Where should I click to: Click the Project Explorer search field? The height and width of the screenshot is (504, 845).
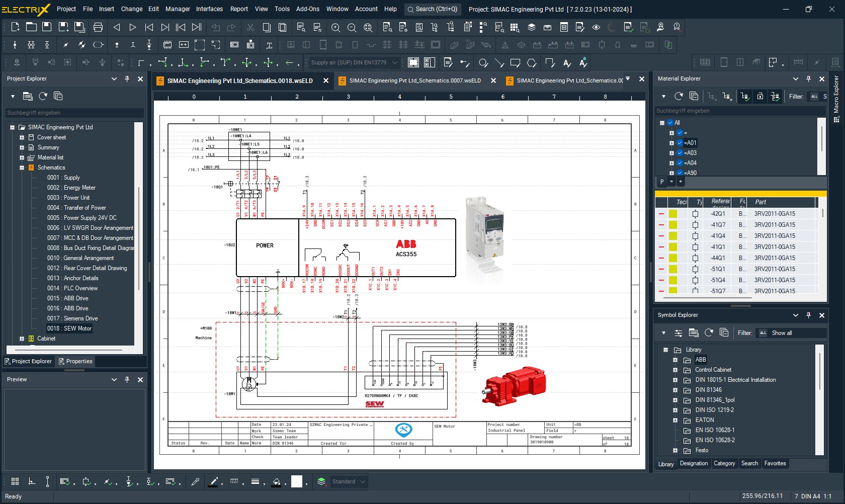[74, 113]
